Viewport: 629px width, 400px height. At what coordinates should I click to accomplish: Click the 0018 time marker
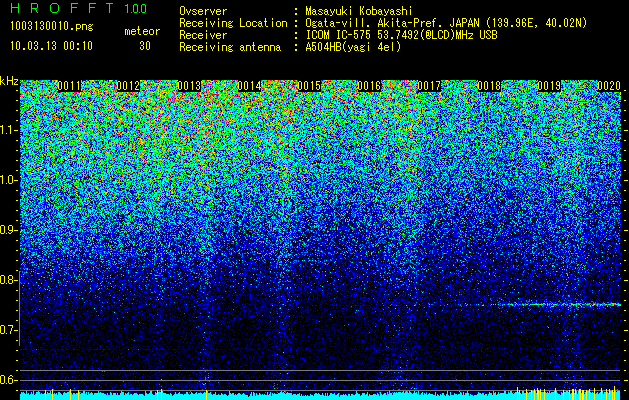click(x=489, y=86)
